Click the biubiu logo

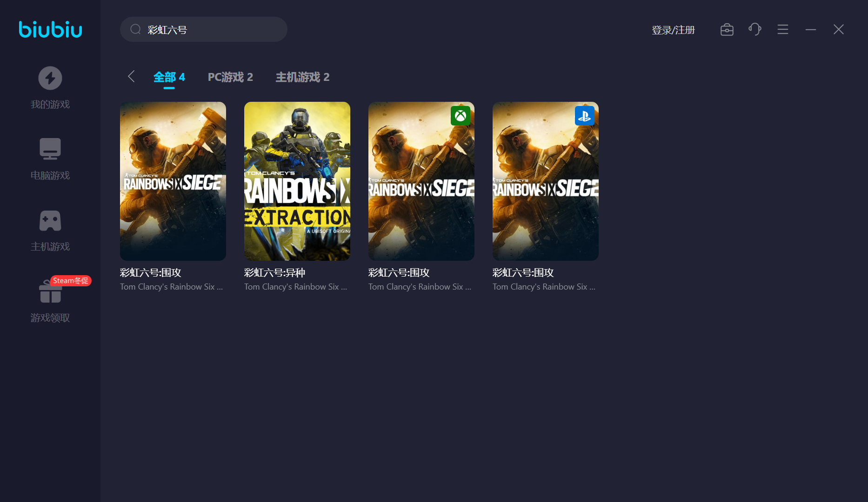[x=50, y=29]
